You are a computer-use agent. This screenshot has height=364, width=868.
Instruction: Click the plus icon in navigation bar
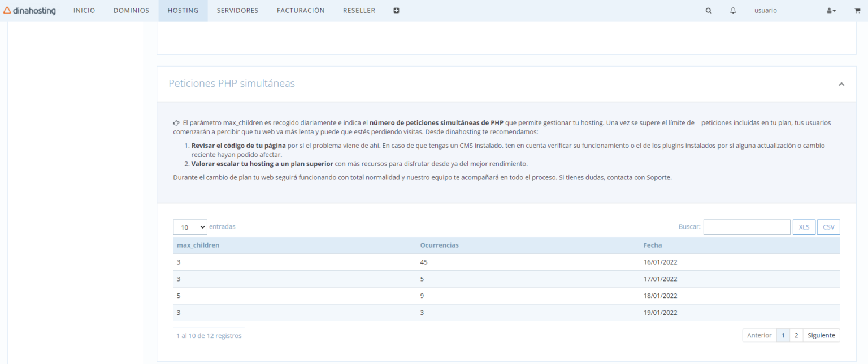click(396, 11)
